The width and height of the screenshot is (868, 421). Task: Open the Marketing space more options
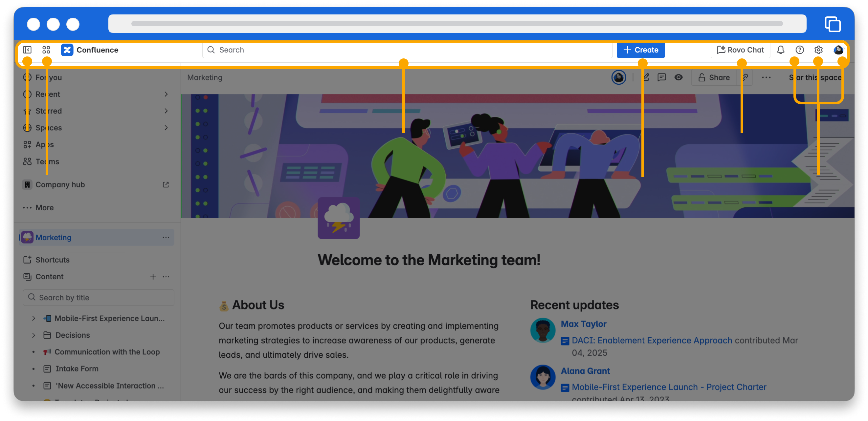pyautogui.click(x=166, y=238)
